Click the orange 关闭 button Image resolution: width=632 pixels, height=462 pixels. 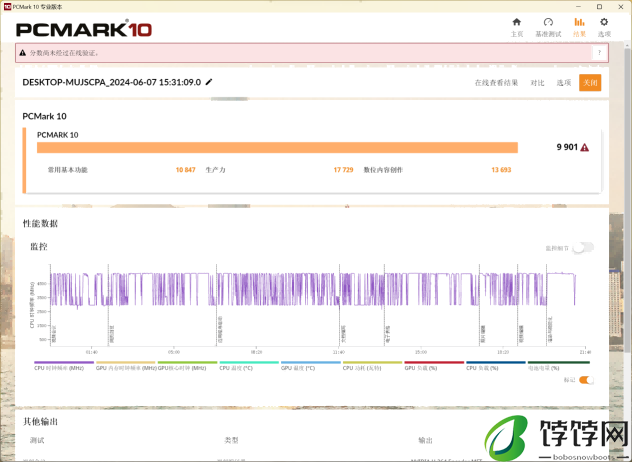coord(590,83)
